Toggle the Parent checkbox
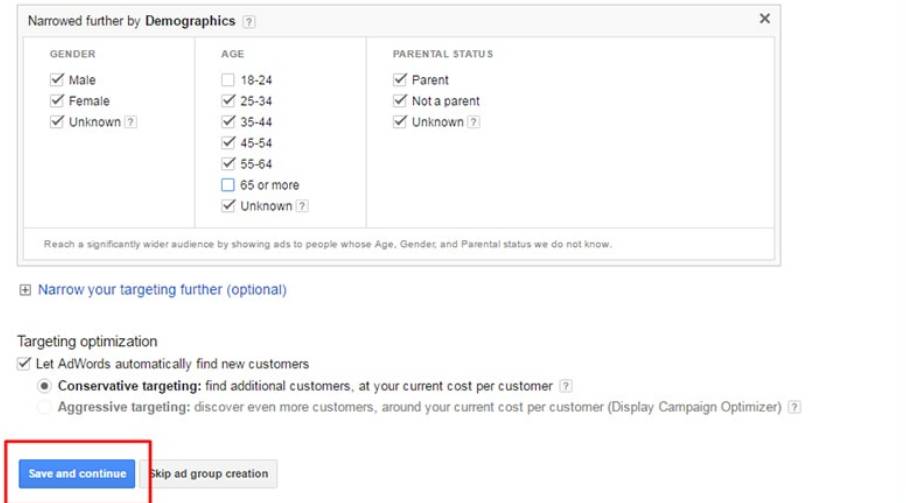906x503 pixels. tap(400, 80)
